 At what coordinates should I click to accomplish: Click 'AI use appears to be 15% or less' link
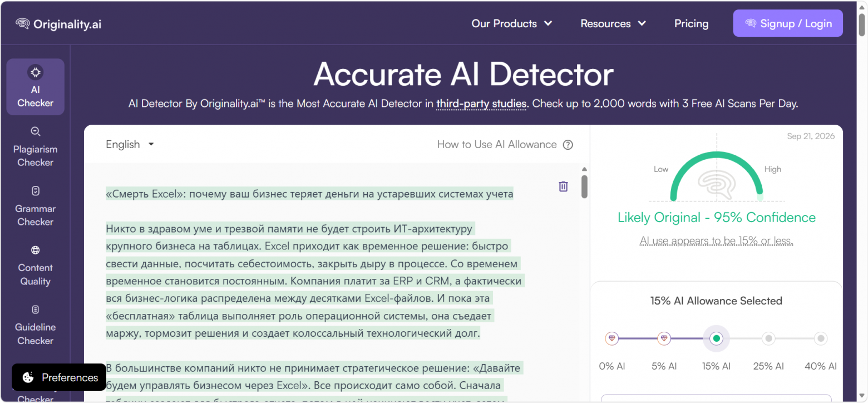(x=716, y=241)
